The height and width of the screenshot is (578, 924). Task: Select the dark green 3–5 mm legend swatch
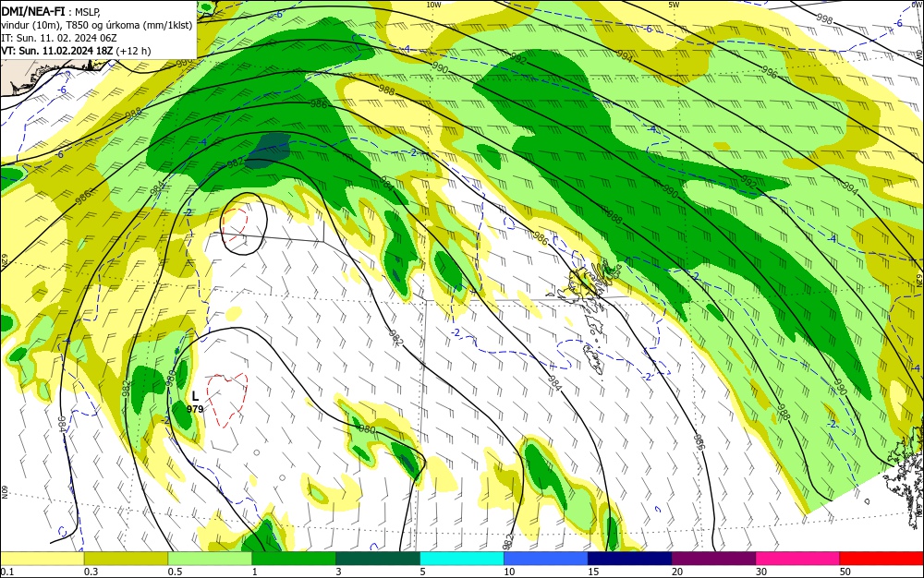point(378,559)
